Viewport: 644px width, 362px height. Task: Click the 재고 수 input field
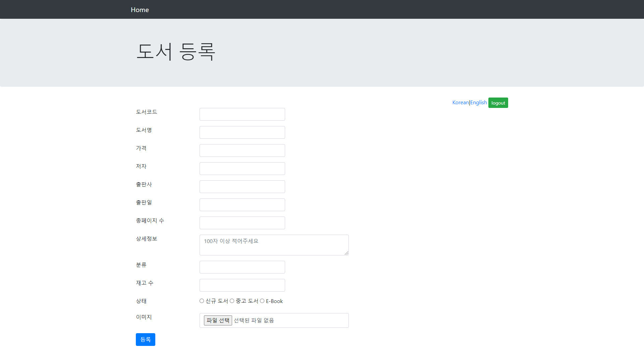(242, 285)
